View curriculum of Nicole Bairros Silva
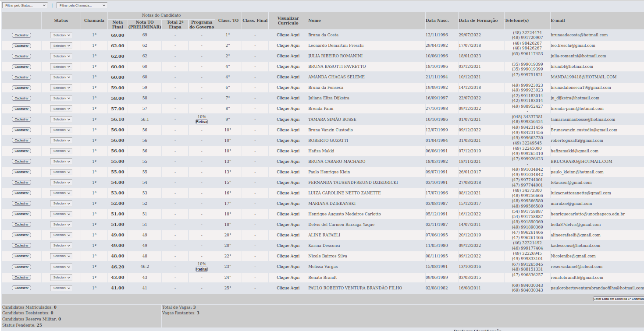 pyautogui.click(x=288, y=256)
